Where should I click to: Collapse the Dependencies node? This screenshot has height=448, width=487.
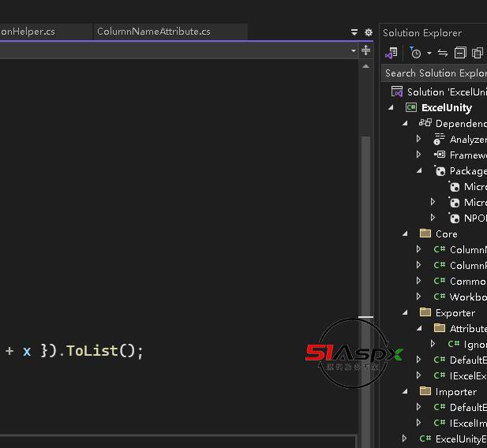[405, 123]
